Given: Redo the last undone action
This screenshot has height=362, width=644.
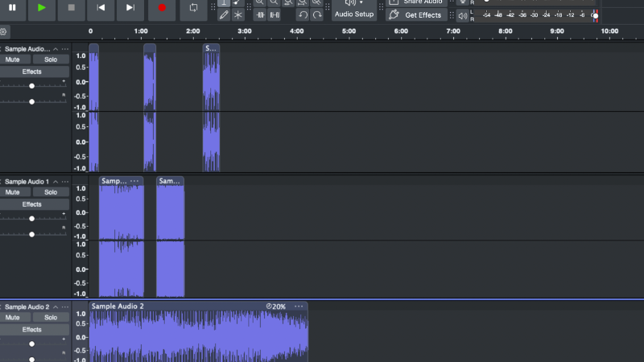Looking at the screenshot, I should (x=317, y=15).
